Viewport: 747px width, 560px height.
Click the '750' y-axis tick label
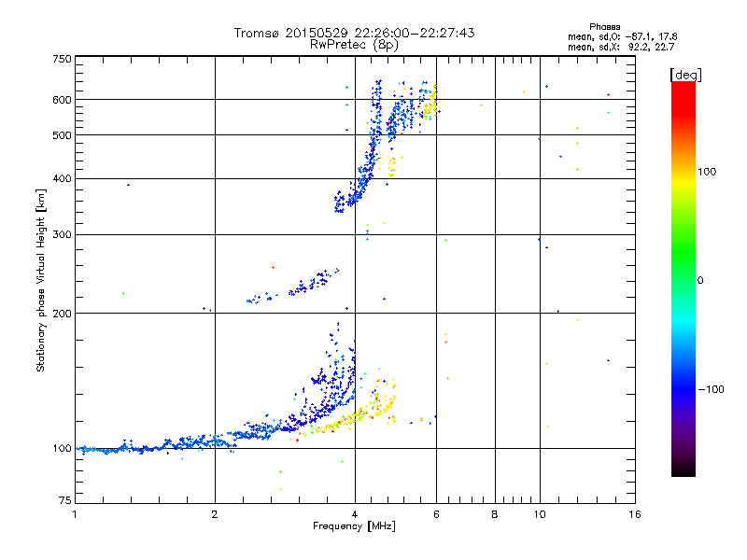pyautogui.click(x=63, y=59)
